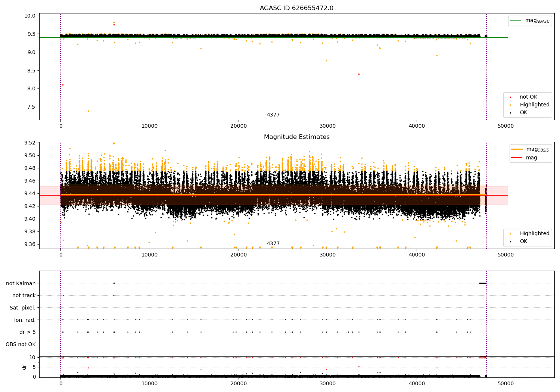Click the 10000 x-tick under the bottom panel

(x=150, y=384)
